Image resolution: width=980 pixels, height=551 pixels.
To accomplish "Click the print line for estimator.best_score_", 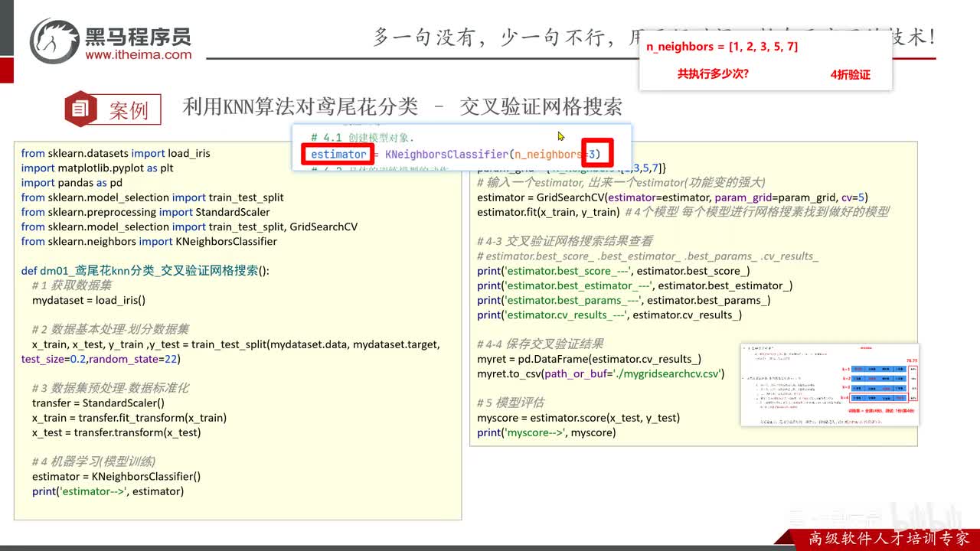I will (x=613, y=271).
